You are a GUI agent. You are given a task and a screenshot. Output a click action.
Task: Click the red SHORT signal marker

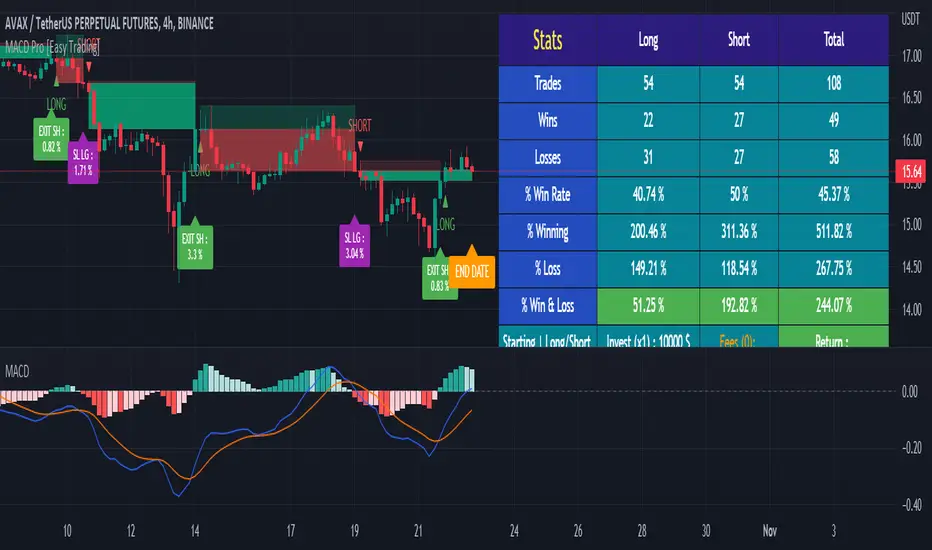(x=359, y=125)
